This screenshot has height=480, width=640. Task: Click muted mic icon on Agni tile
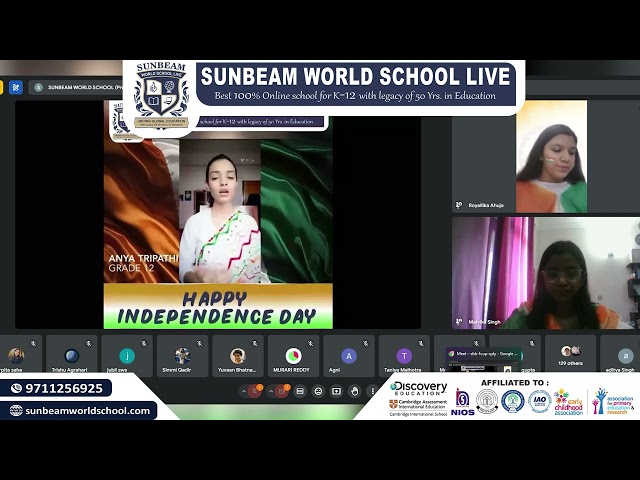pos(366,344)
